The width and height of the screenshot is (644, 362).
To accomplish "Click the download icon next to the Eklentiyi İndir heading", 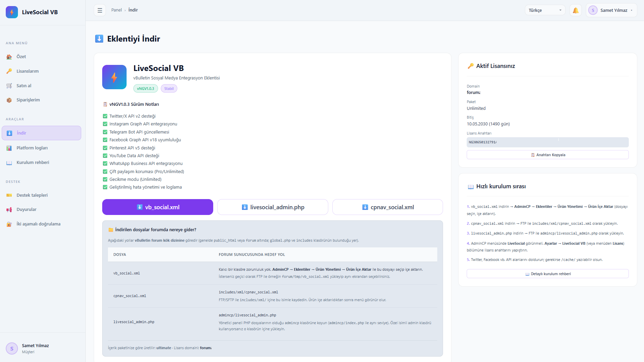I will pyautogui.click(x=99, y=39).
